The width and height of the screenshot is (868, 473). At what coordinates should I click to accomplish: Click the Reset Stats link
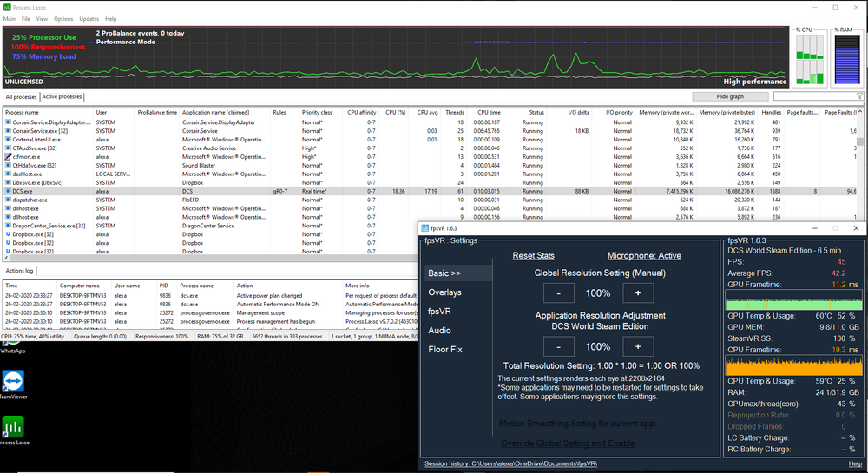pos(533,256)
